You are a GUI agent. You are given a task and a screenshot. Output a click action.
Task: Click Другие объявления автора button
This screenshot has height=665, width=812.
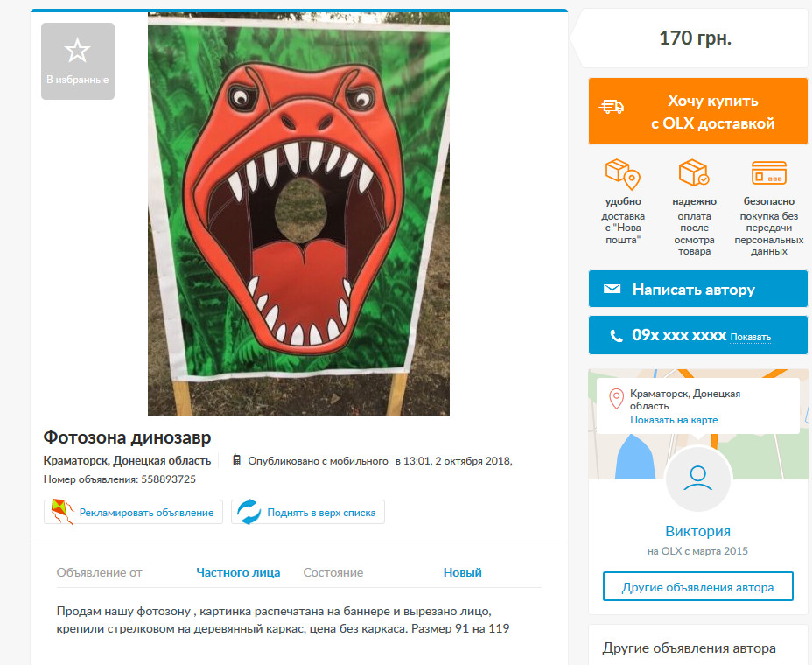pyautogui.click(x=697, y=587)
